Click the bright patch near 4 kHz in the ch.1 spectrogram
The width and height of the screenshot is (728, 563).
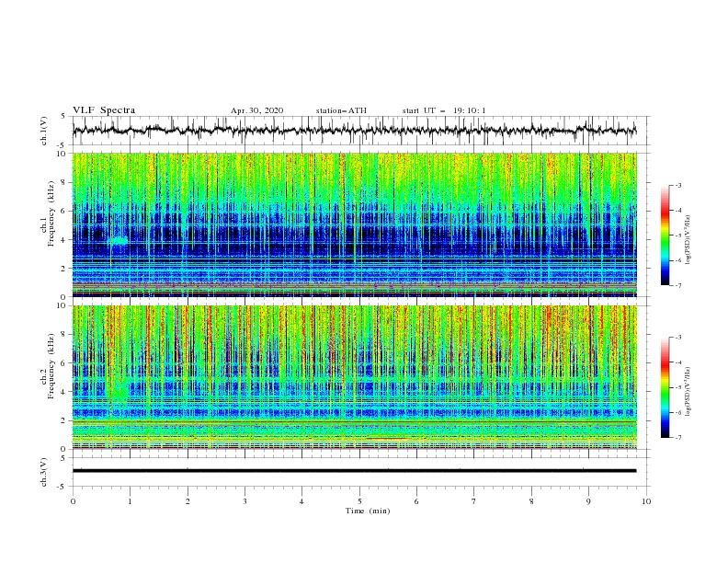[x=119, y=241]
